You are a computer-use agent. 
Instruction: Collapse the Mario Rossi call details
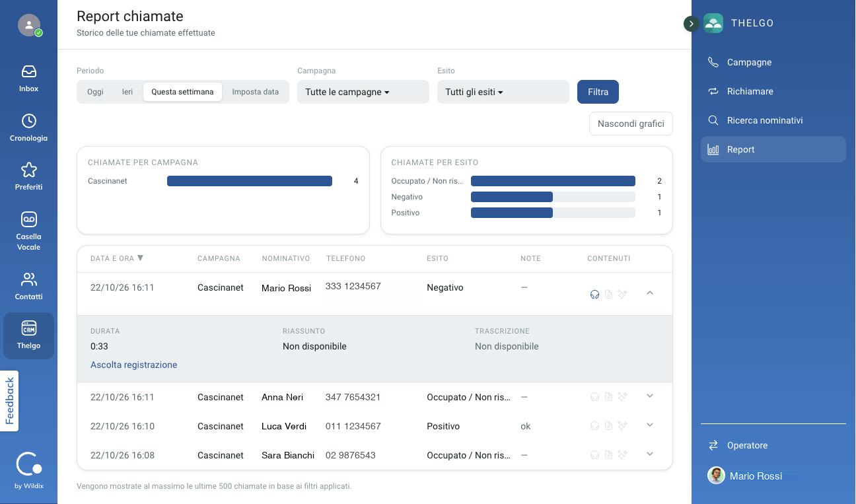tap(650, 293)
